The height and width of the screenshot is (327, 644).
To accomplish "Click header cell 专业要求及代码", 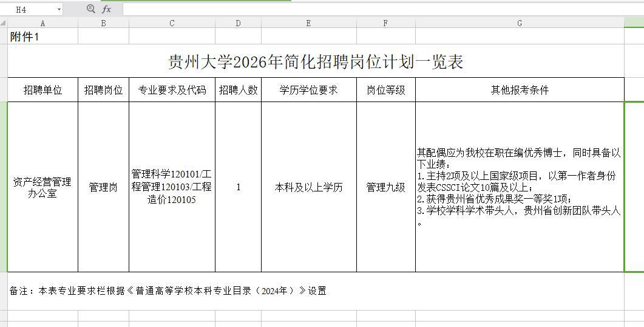I will point(172,90).
